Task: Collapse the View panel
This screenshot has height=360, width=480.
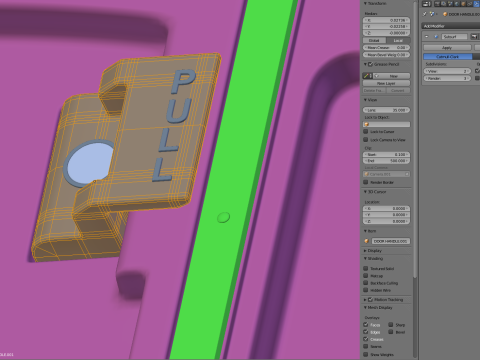Action: point(365,100)
